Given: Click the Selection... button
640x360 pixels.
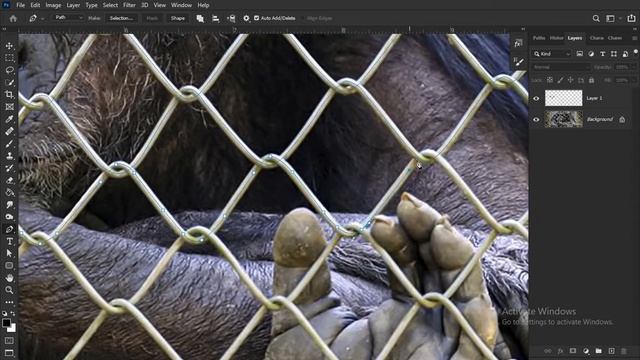Looking at the screenshot, I should [121, 18].
